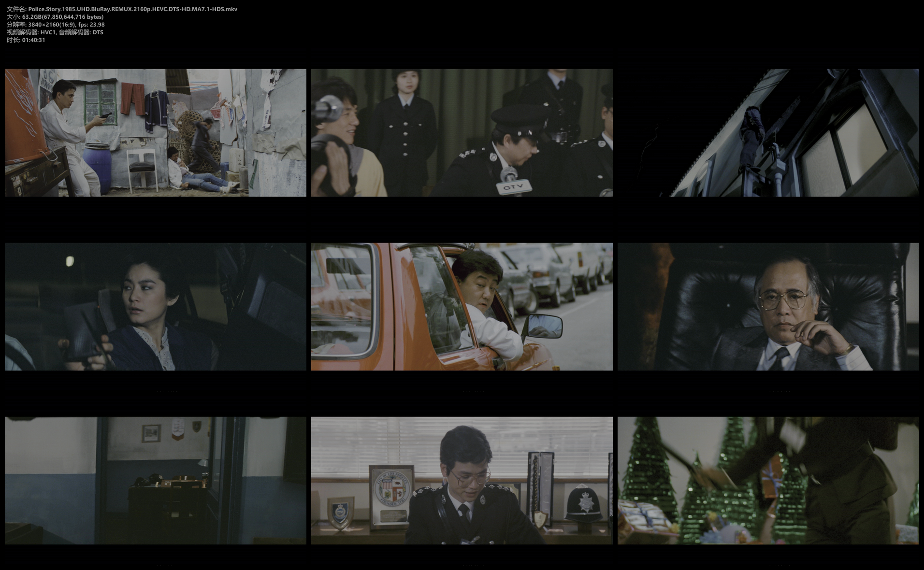Select the video codec line HVC1

55,32
